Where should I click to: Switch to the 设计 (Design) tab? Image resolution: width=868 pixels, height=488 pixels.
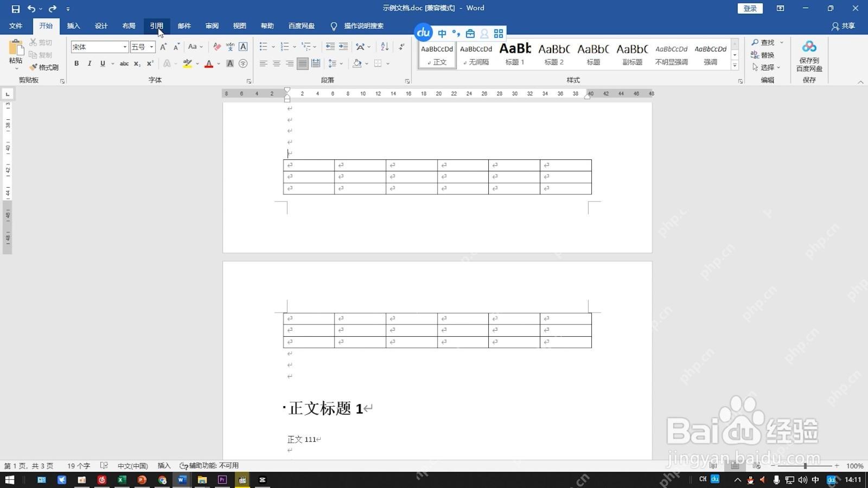(x=101, y=26)
